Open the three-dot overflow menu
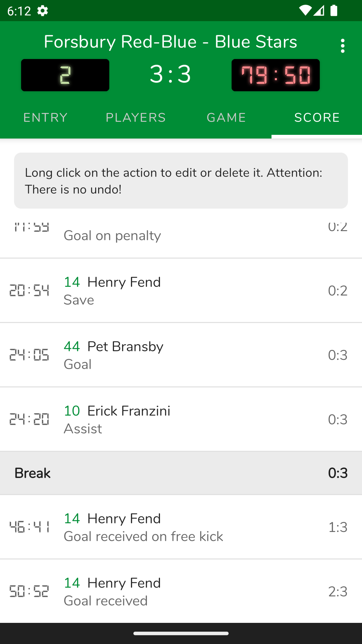 342,46
